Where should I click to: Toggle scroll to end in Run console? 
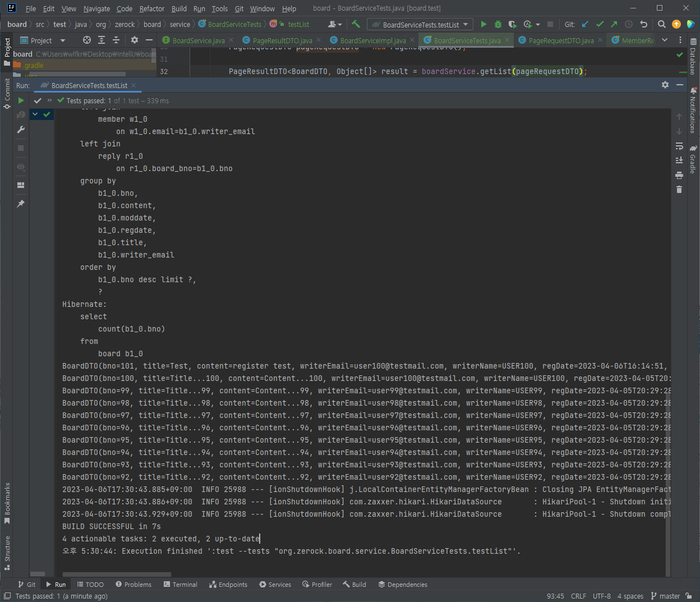click(x=679, y=160)
